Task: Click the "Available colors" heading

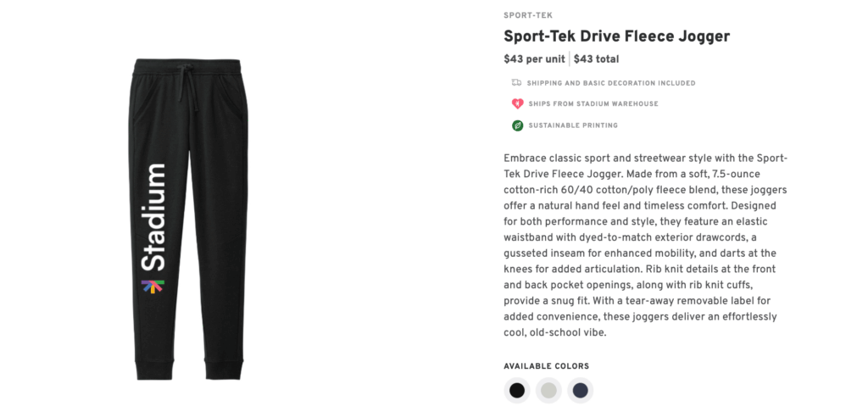Action: coord(546,366)
